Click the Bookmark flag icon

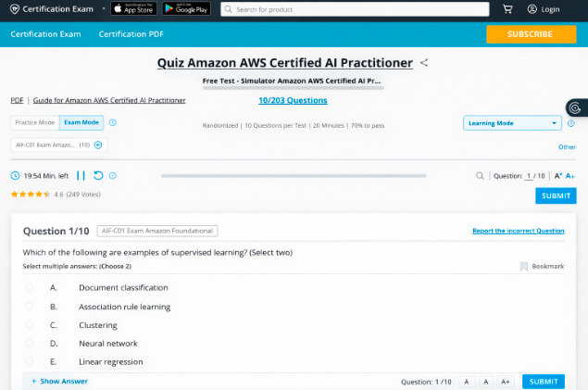[x=524, y=266]
